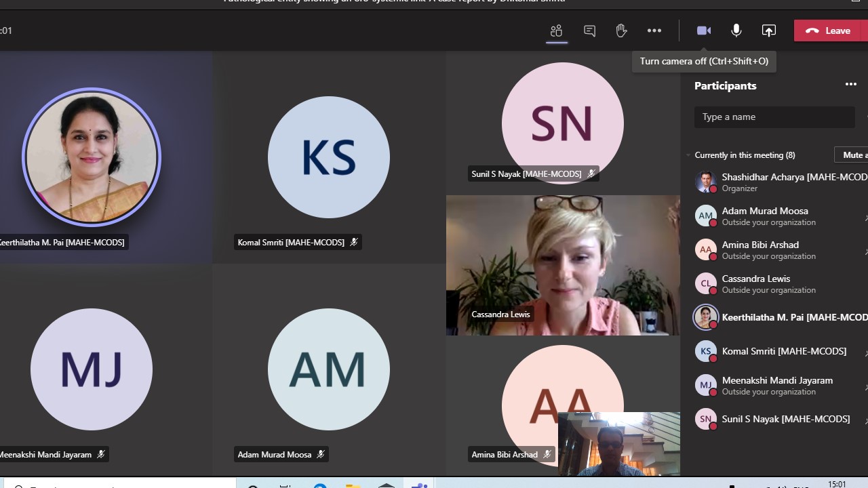Turn camera off
This screenshot has height=488, width=868.
pos(703,30)
